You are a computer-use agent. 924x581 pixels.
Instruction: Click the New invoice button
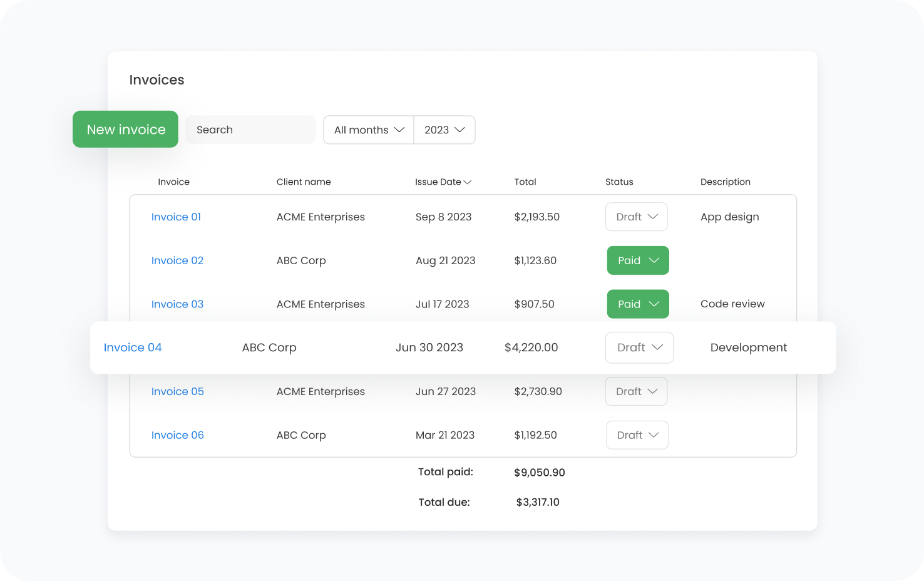pyautogui.click(x=125, y=130)
